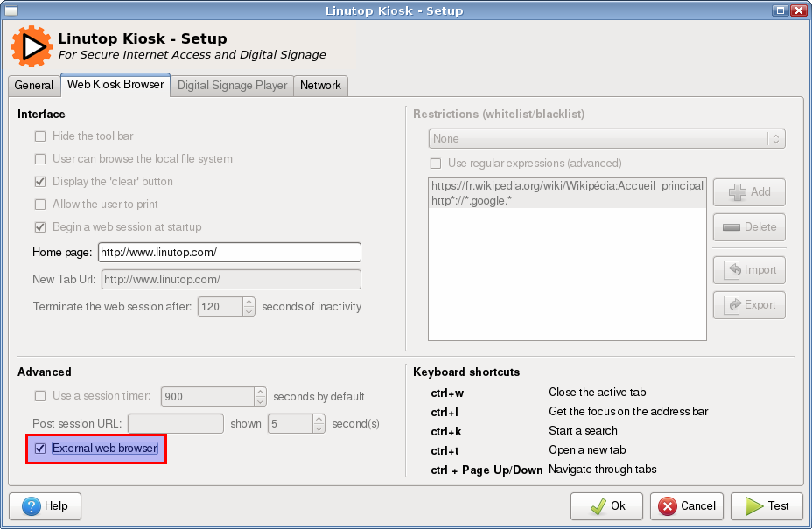Viewport: 812px width, 529px height.
Task: Click the 'Advanced' section heading
Action: pyautogui.click(x=45, y=372)
